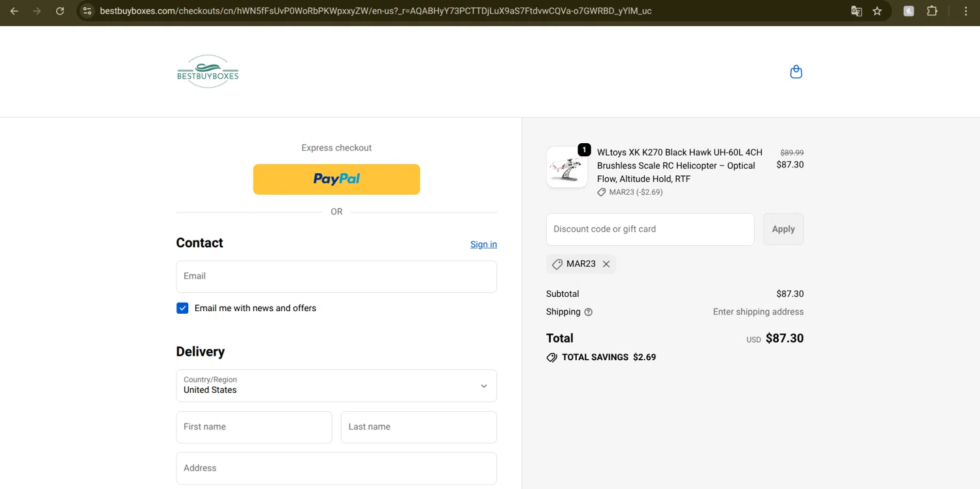
Task: Open the browser extensions puzzle icon
Action: click(x=932, y=11)
